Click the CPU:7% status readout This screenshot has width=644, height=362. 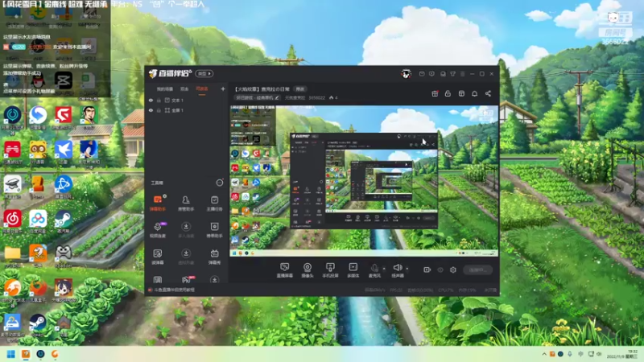click(448, 290)
